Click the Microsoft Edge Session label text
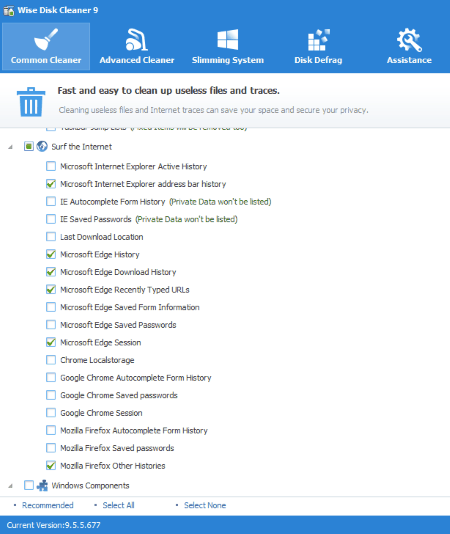Image resolution: width=450 pixels, height=534 pixels. tap(100, 342)
